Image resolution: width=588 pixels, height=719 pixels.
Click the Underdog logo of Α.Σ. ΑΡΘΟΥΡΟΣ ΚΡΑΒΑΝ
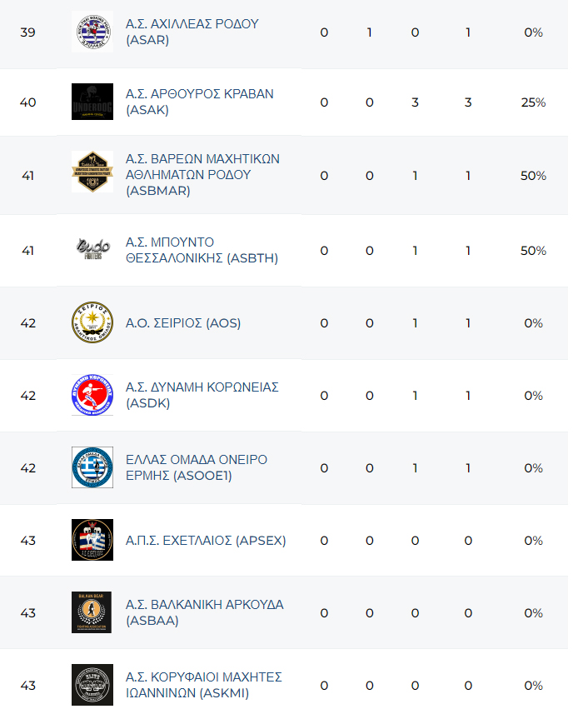click(92, 102)
